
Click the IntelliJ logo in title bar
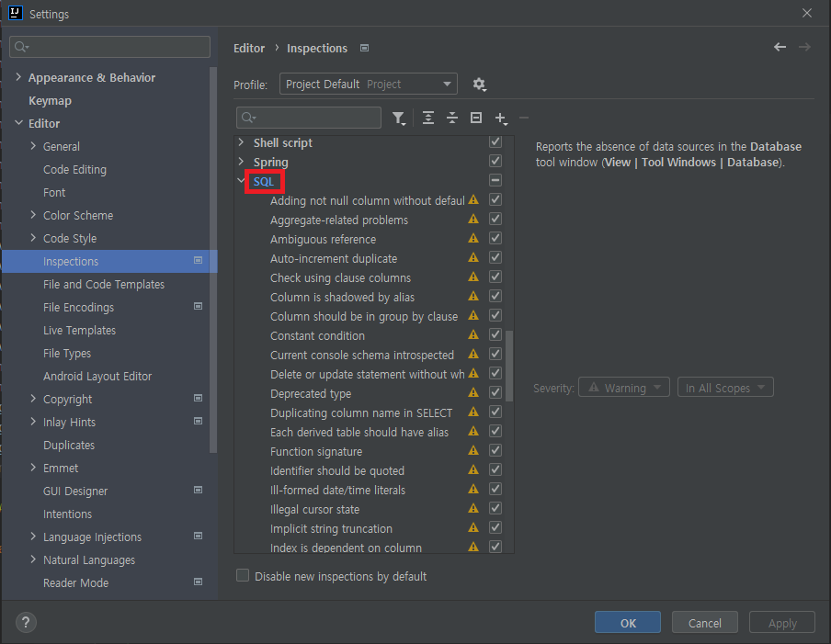coord(16,13)
